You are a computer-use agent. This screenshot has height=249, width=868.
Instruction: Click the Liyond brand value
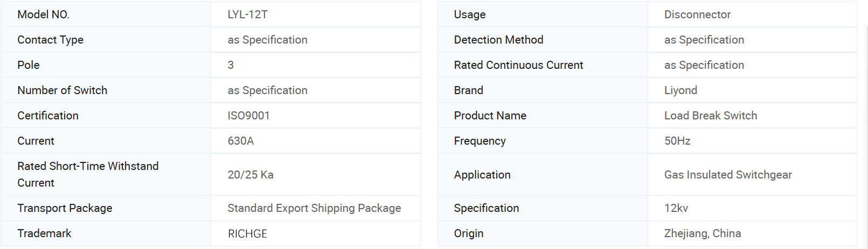(x=680, y=90)
